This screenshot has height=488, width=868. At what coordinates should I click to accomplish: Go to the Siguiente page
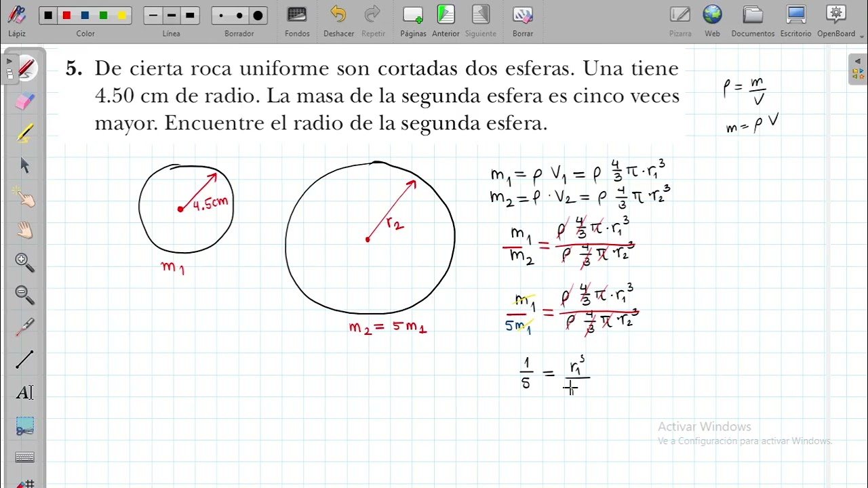click(x=480, y=20)
